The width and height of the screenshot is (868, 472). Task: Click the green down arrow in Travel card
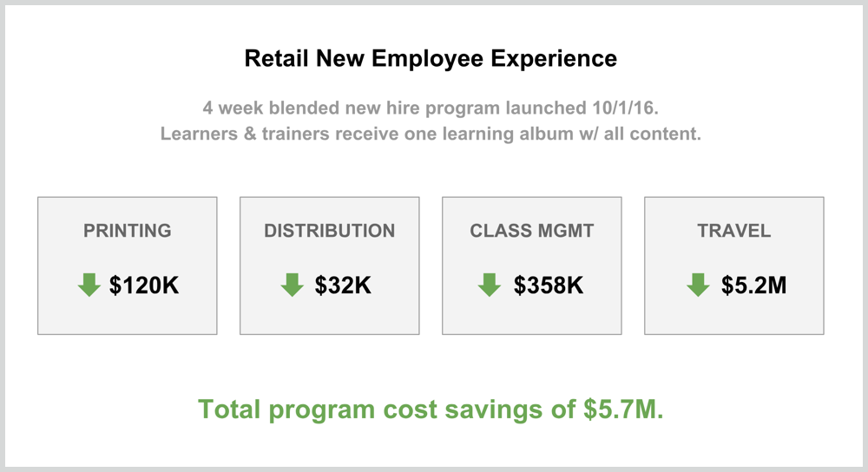point(698,285)
